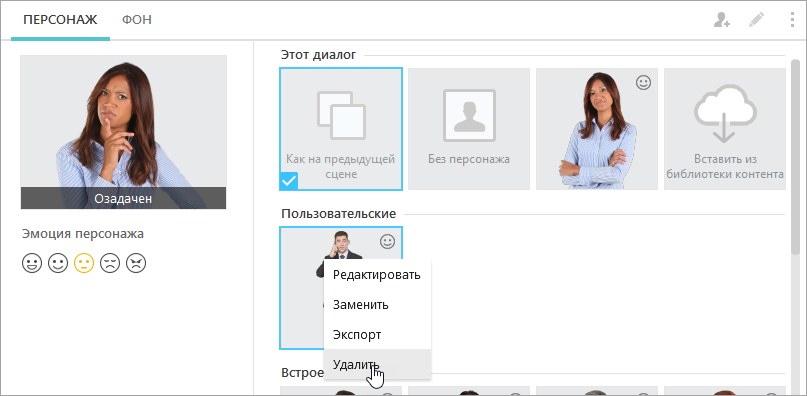Switch to the ФОН tab
Screen dimensions: 807x396
point(137,20)
